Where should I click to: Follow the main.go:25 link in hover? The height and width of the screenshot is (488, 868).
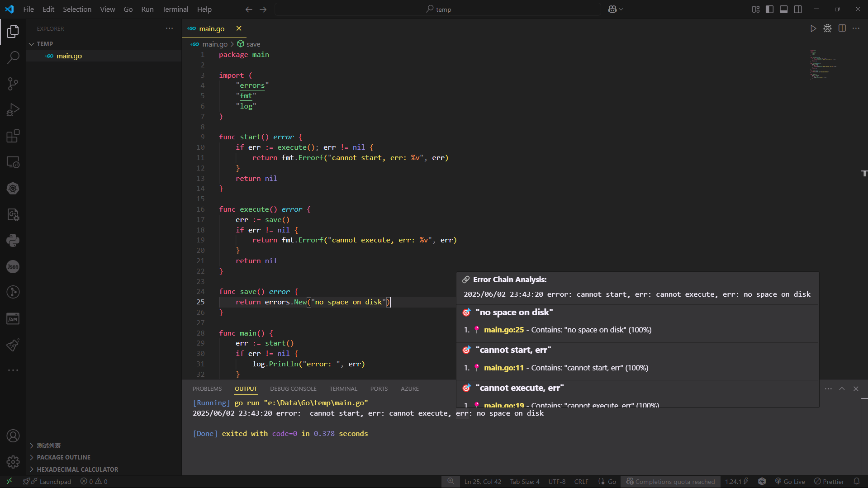pos(504,330)
